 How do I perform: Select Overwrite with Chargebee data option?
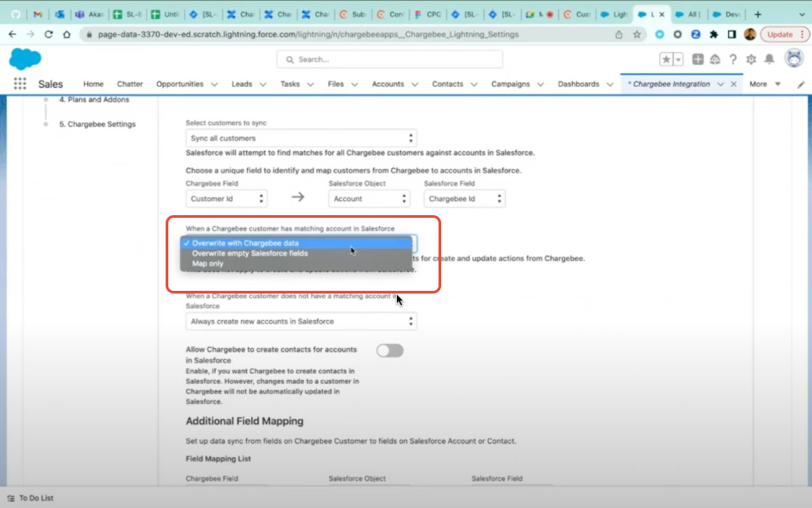[x=296, y=243]
